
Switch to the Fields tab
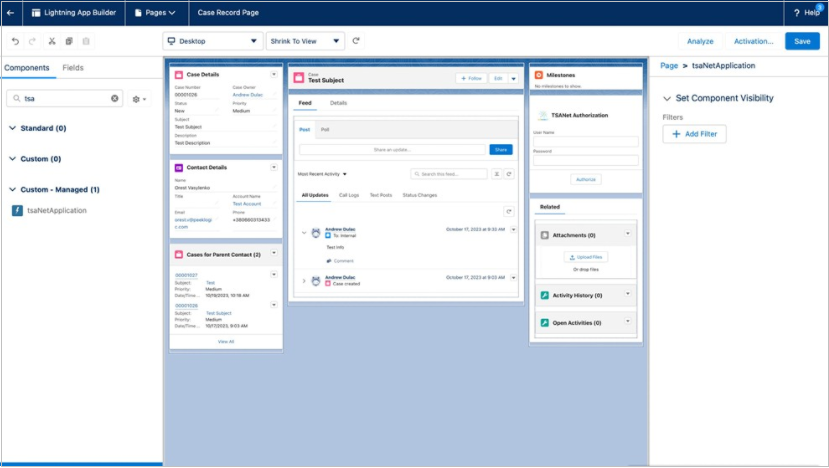(73, 68)
